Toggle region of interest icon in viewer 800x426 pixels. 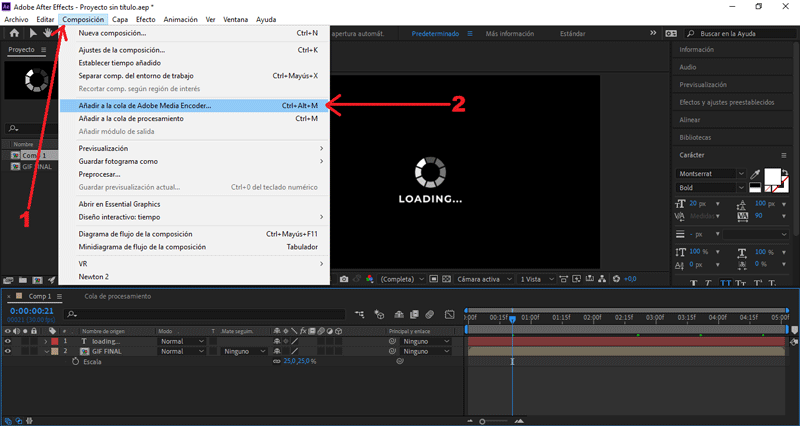433,279
